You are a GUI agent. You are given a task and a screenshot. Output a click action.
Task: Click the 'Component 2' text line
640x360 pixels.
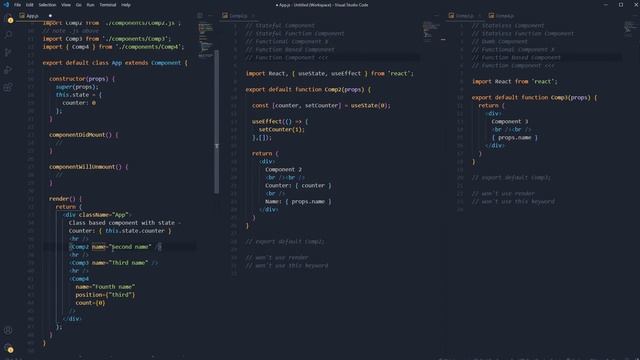point(283,169)
